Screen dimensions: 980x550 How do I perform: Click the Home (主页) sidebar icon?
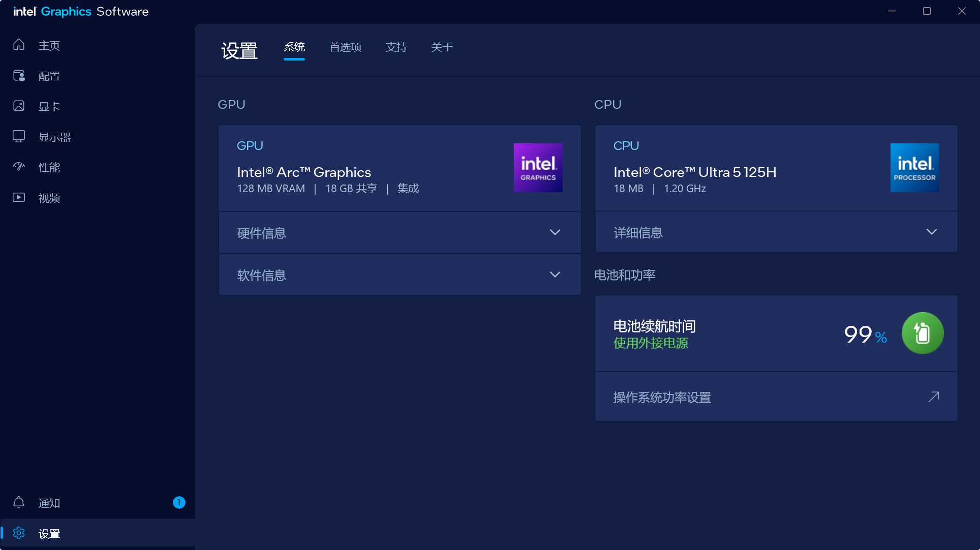click(19, 45)
